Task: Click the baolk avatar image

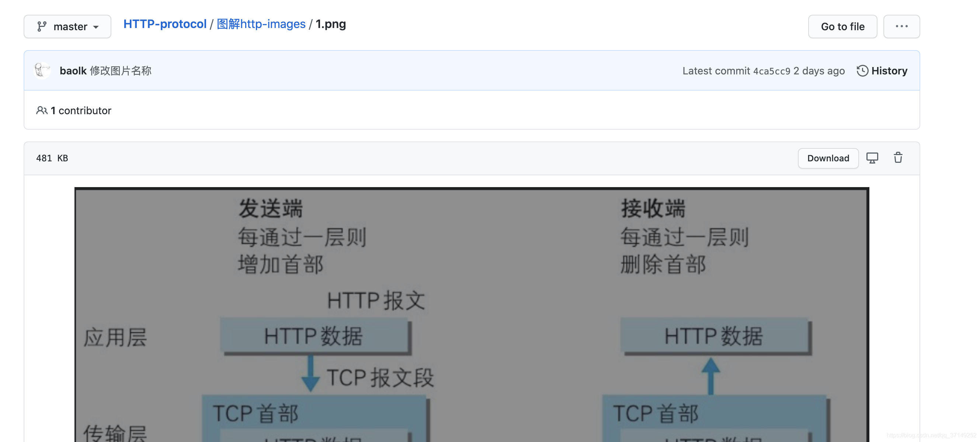Action: coord(42,71)
